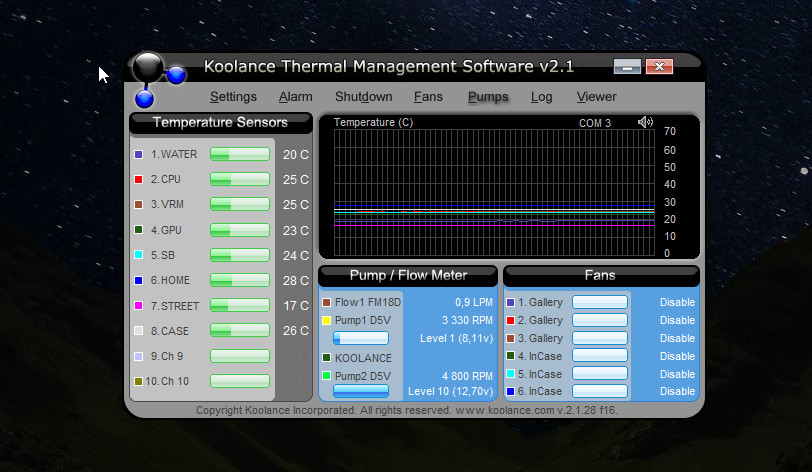Screen dimensions: 812x472
Task: Click the 4.GPU temperature bar
Action: coord(240,230)
